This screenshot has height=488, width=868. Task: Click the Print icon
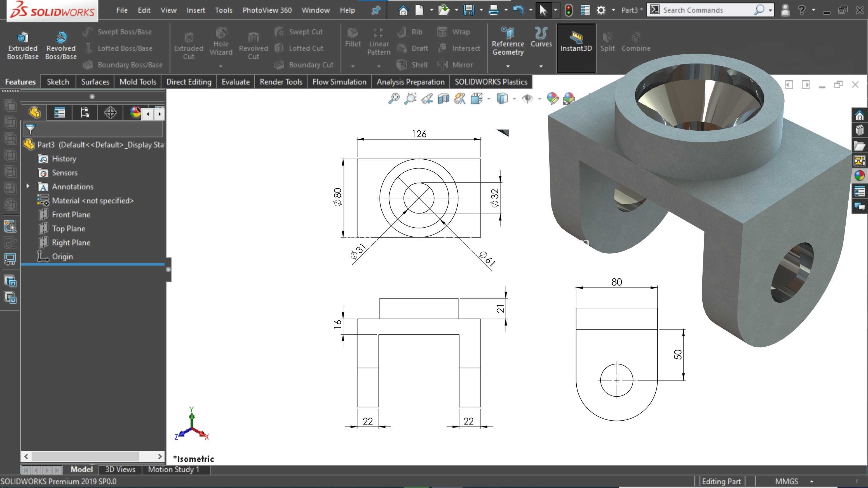pos(493,10)
